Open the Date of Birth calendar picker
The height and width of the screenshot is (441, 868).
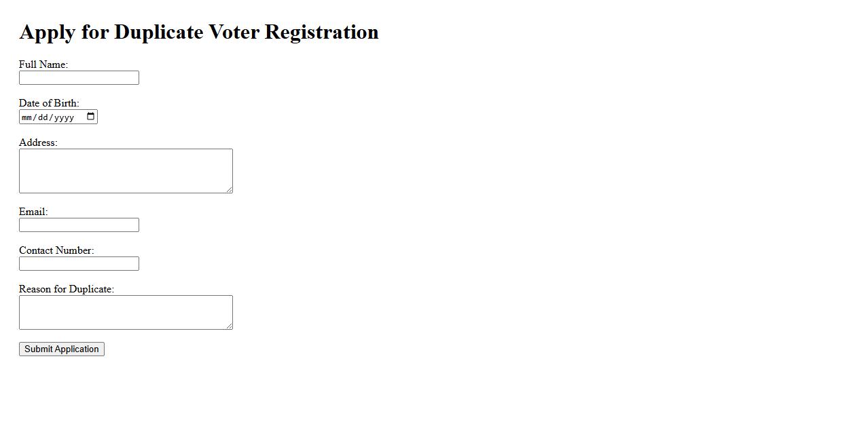[x=91, y=117]
